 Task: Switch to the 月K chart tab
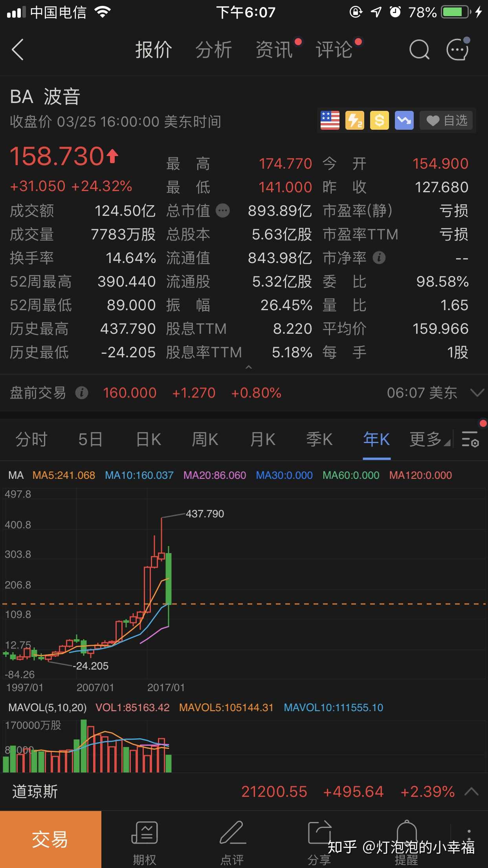(263, 439)
